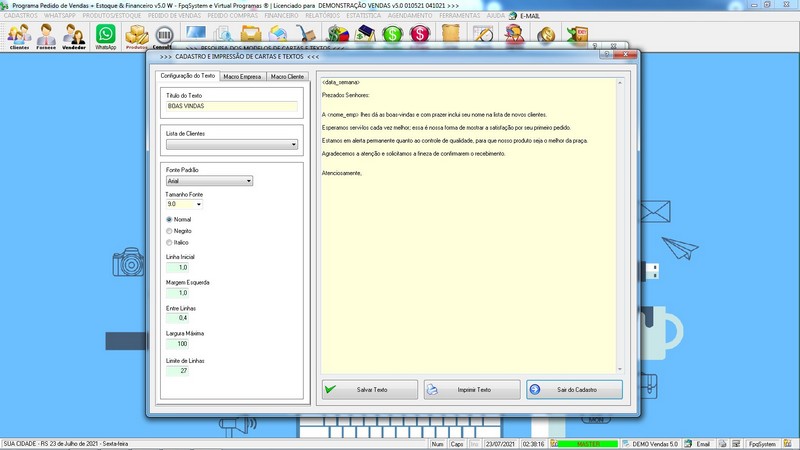Open the Fornece suppliers icon

coord(46,36)
